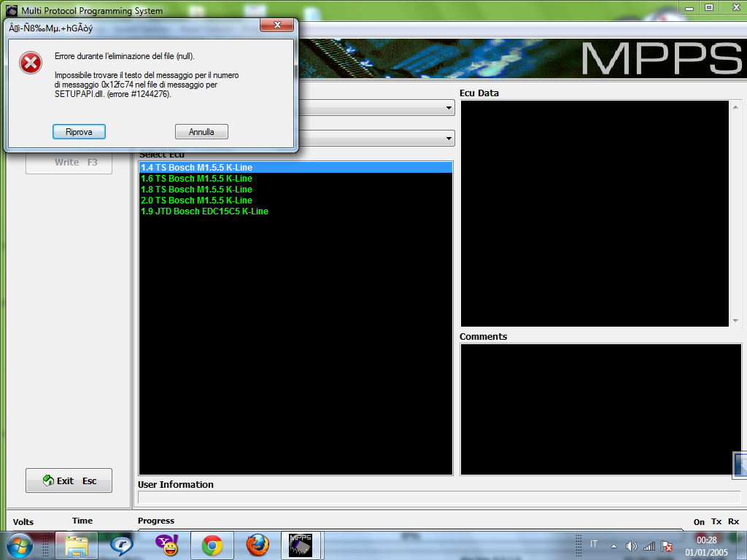Image resolution: width=747 pixels, height=560 pixels.
Task: Click the Annulla button in error dialog
Action: (x=201, y=132)
